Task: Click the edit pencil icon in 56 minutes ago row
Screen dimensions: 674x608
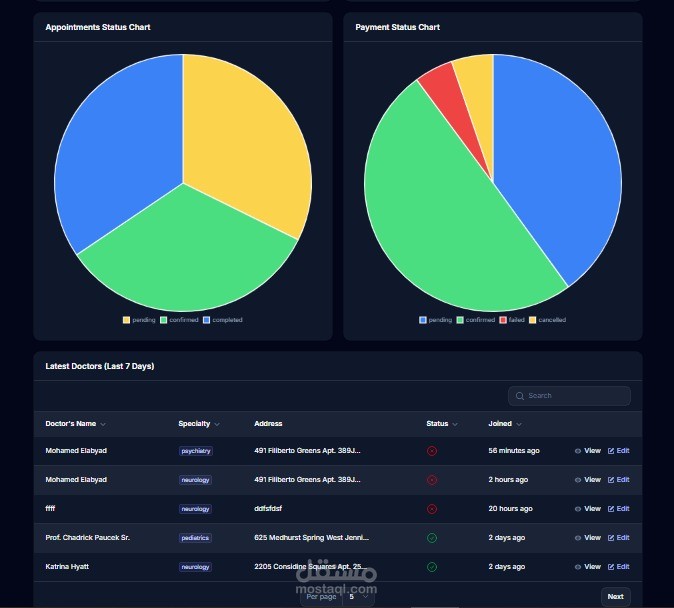Action: (x=611, y=451)
